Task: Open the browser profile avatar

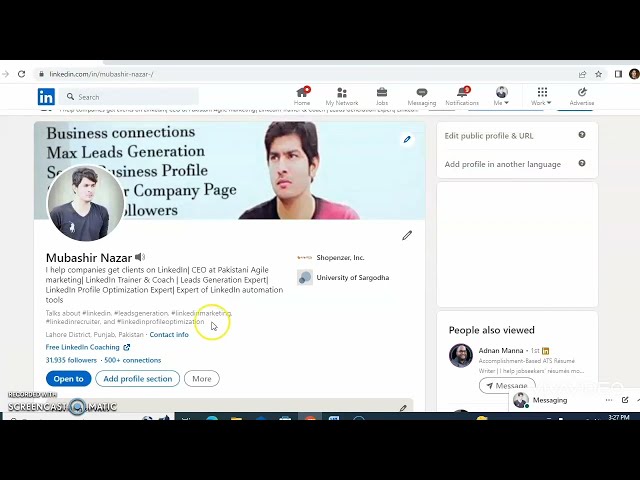Action: pos(634,74)
